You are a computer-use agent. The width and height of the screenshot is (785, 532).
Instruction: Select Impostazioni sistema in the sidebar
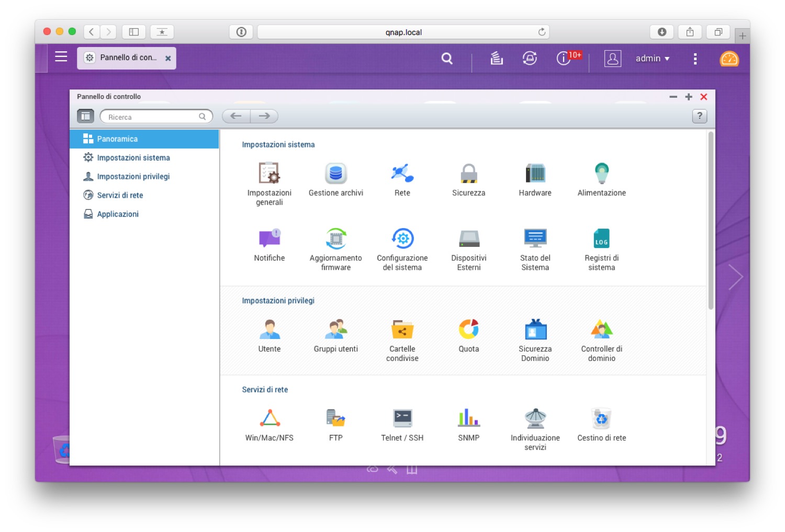(x=144, y=158)
